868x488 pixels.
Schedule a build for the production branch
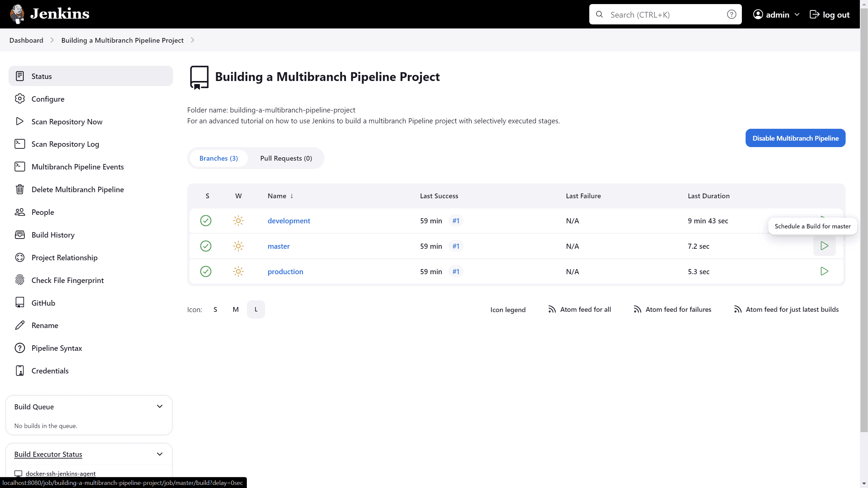[824, 271]
